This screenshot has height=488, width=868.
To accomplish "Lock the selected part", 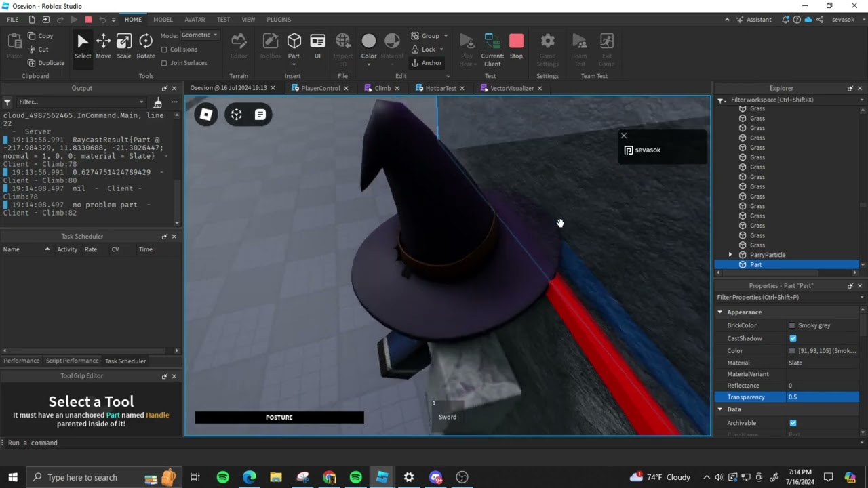I will point(423,49).
